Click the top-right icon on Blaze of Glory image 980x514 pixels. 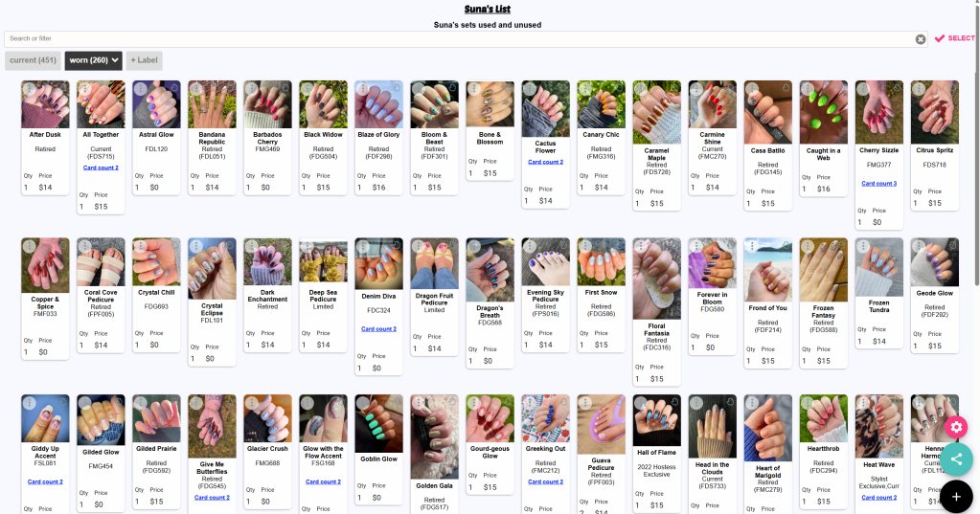click(397, 88)
